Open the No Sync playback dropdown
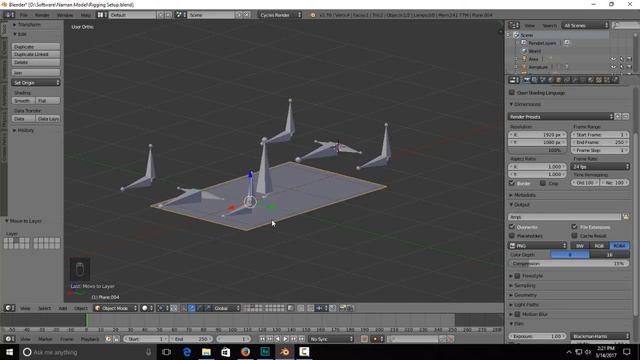 pyautogui.click(x=331, y=339)
